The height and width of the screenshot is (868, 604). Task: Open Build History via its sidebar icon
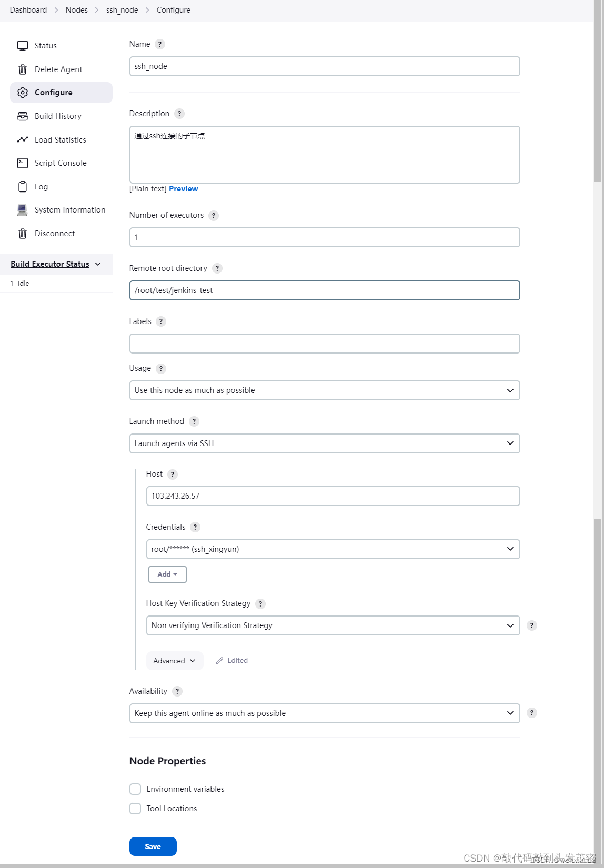[x=23, y=116]
